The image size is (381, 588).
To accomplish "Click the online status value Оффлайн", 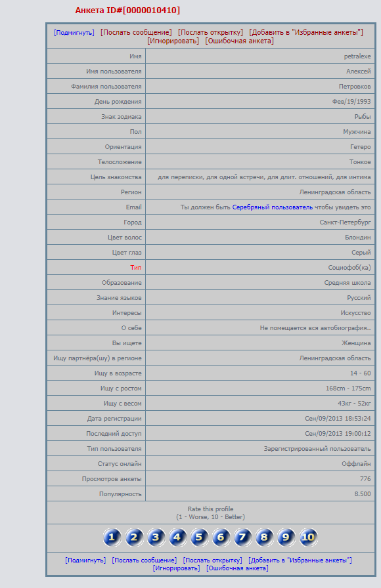I will [356, 463].
